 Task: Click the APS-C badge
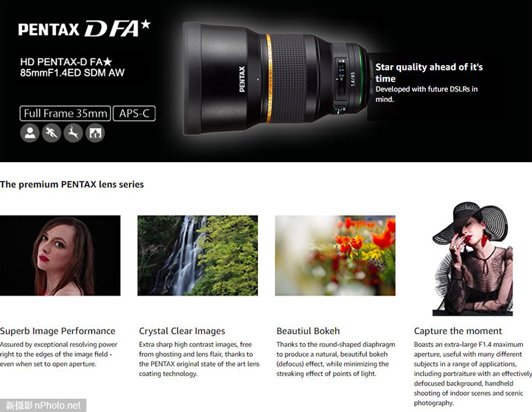click(x=134, y=113)
